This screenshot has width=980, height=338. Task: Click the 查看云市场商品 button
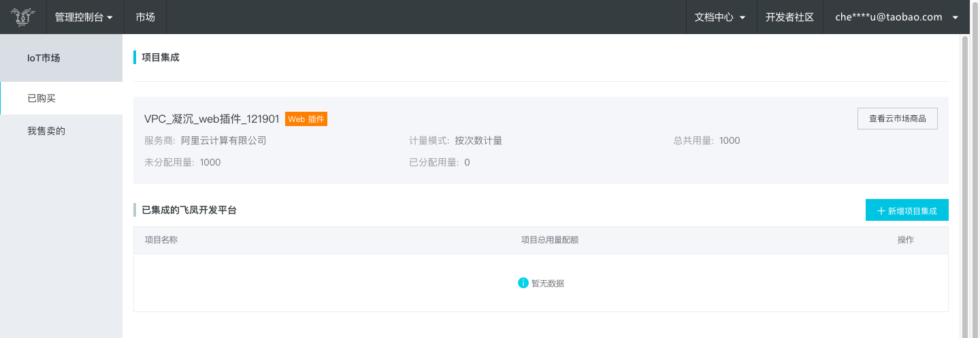click(897, 118)
